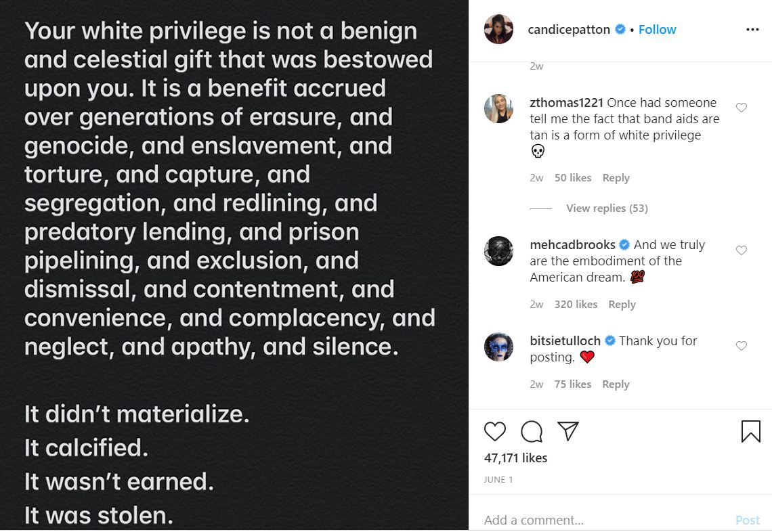Open candicepatton's profile picture
Screen dimensions: 772x532
tap(499, 29)
